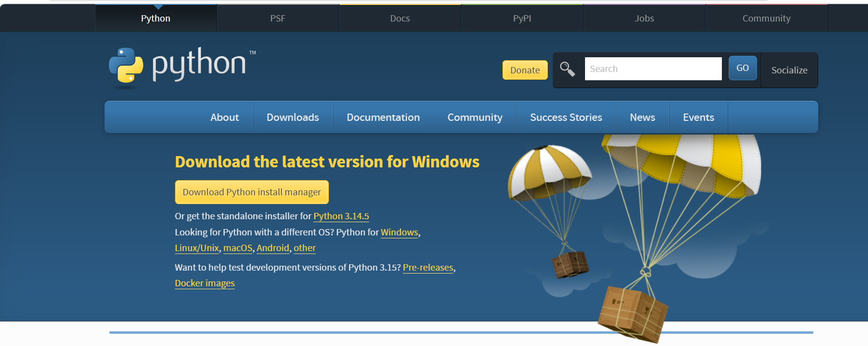868x346 pixels.
Task: Click the yellow Donate button
Action: tap(525, 70)
